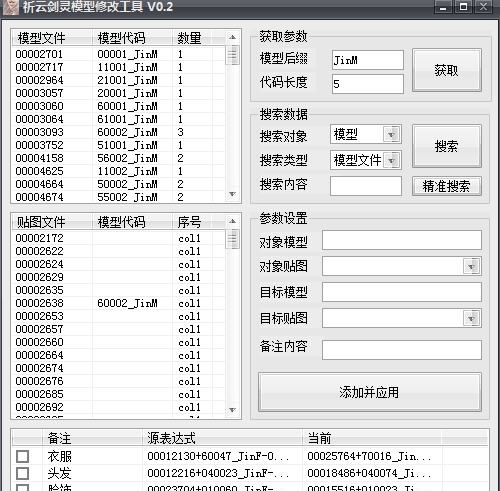Sort by 序号 column header
This screenshot has height=491, width=500.
click(192, 222)
